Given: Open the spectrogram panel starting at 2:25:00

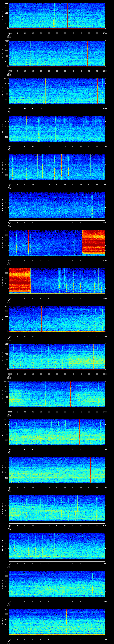Looking at the screenshot, I should click(57, 356).
